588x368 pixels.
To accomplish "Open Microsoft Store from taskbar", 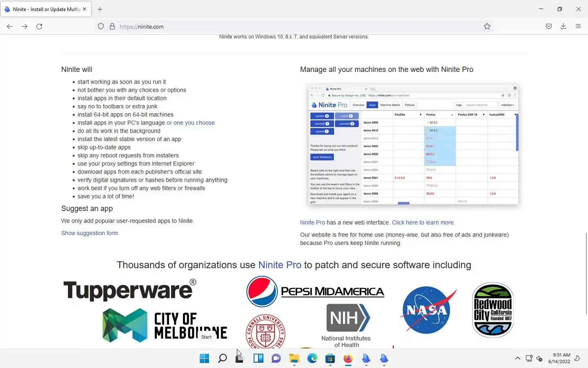I will 330,359.
